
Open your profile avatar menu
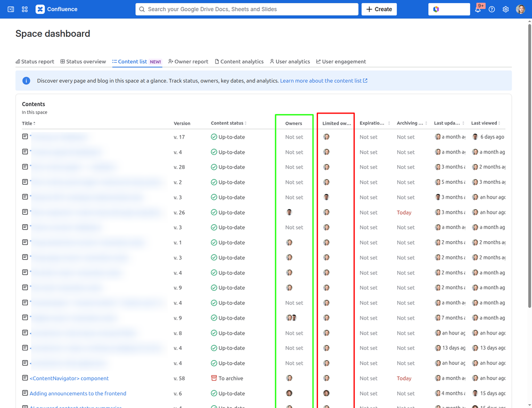click(x=520, y=9)
